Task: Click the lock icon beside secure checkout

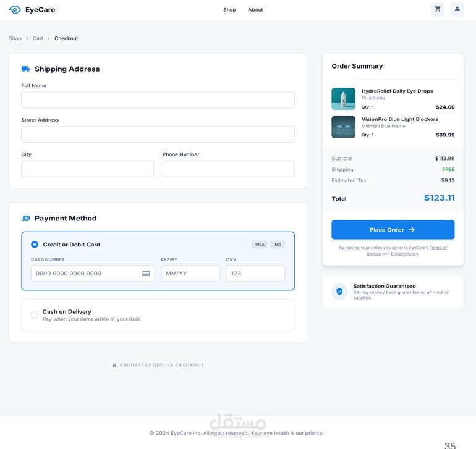Action: (114, 365)
